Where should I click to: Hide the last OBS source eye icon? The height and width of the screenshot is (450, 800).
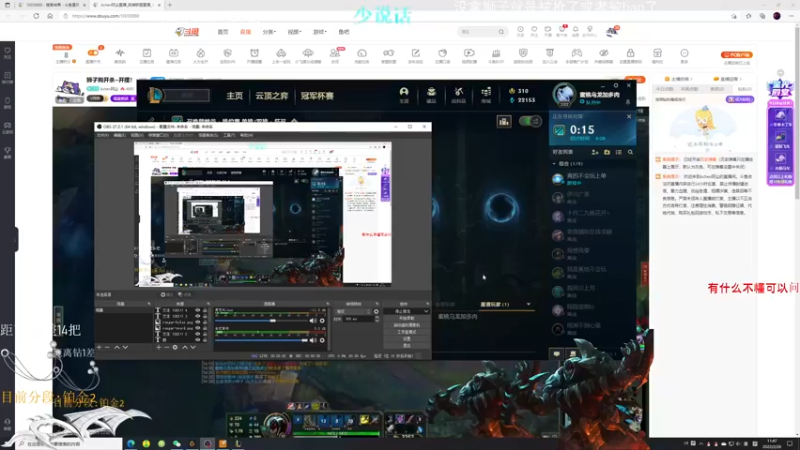[x=197, y=340]
